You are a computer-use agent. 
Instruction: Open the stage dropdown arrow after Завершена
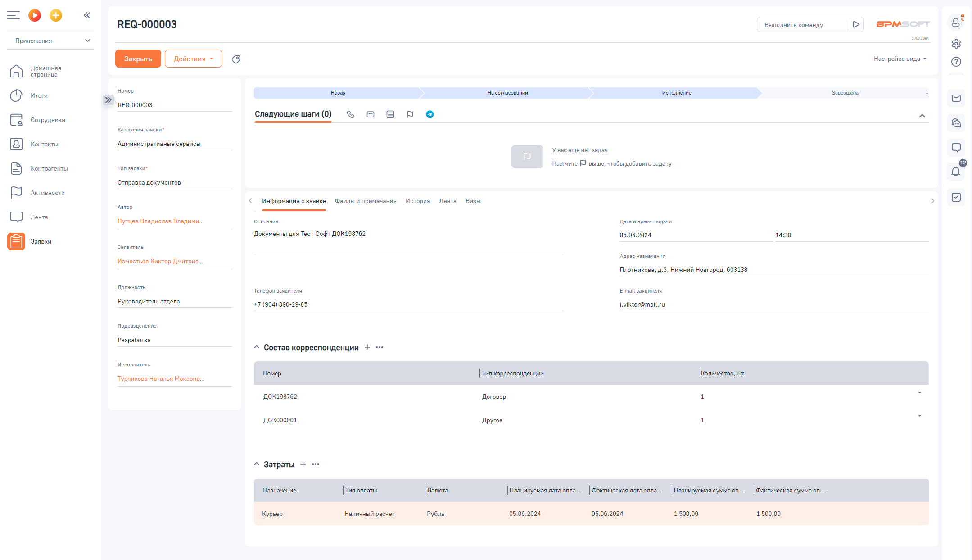(927, 93)
